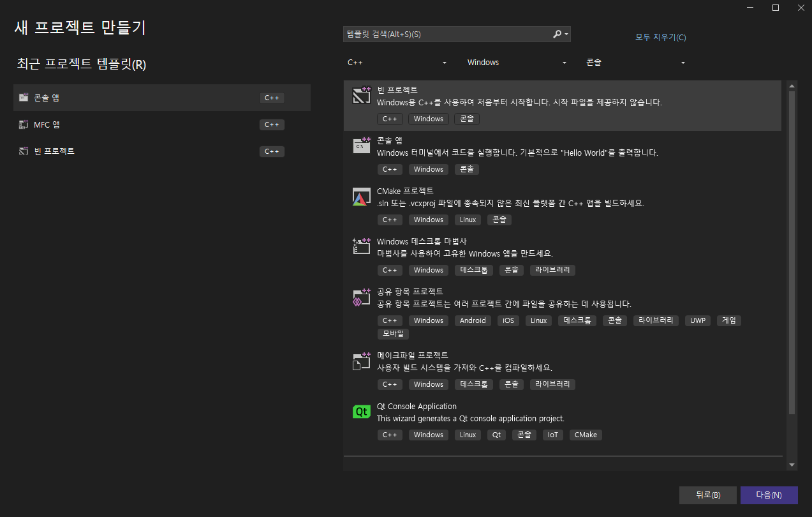Click the 공유 항목 프로젝트 icon

click(362, 297)
